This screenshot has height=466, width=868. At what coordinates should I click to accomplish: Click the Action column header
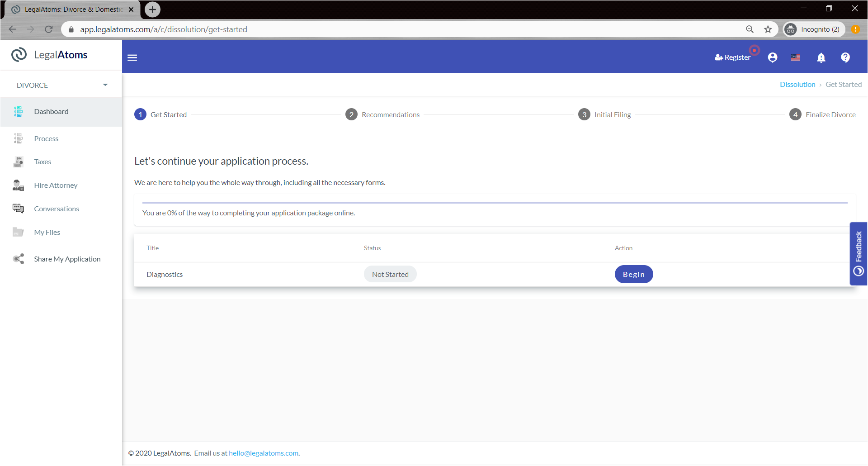pos(623,248)
